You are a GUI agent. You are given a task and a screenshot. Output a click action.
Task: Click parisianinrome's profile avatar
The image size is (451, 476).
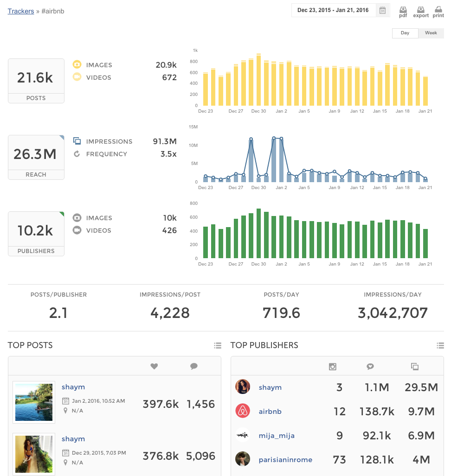(x=243, y=459)
